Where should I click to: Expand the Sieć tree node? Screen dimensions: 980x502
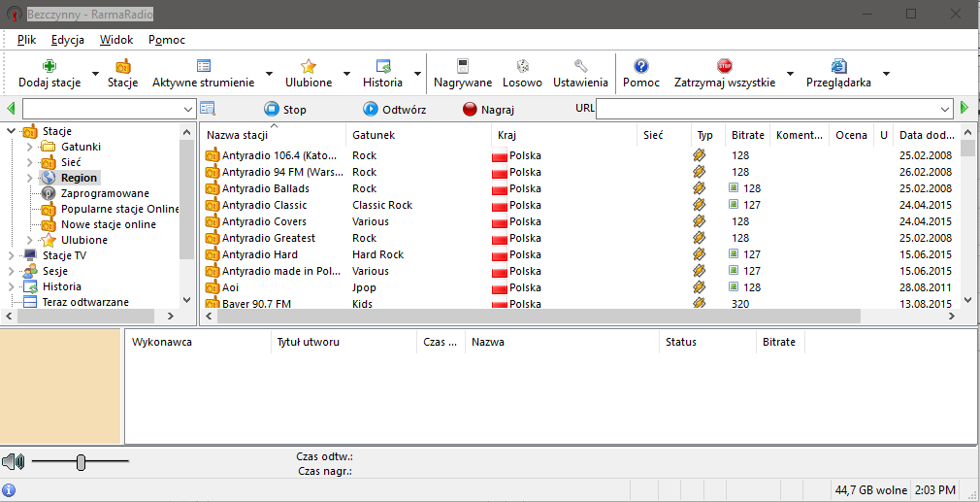coord(29,162)
